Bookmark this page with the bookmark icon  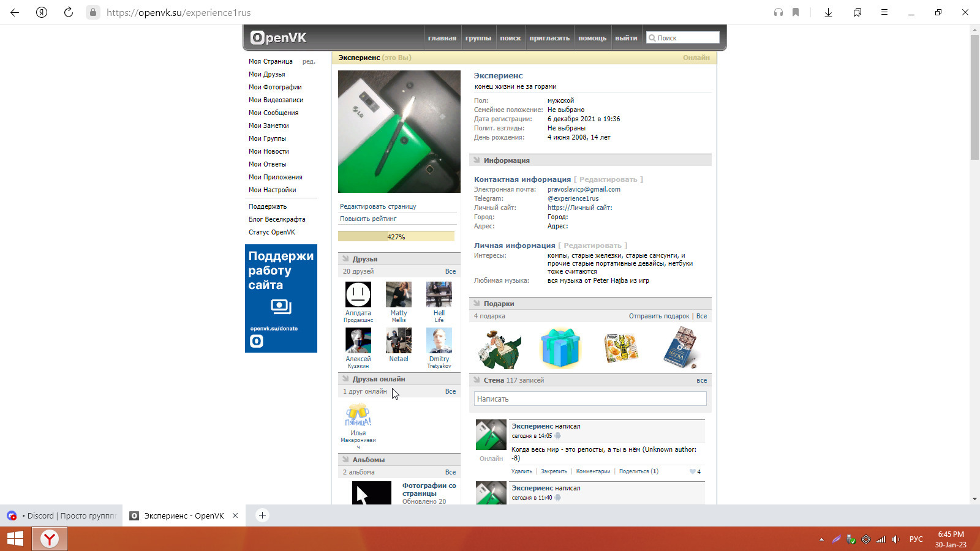pyautogui.click(x=796, y=12)
